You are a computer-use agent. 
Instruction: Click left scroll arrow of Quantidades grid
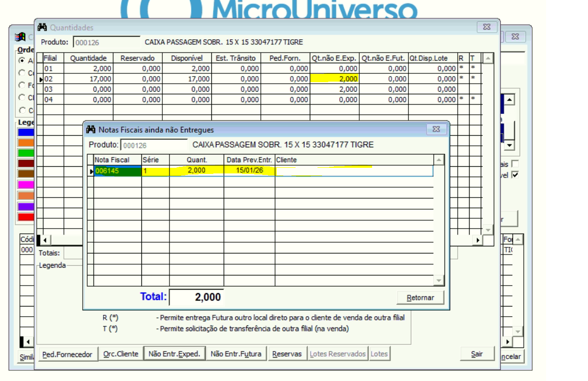[x=44, y=240]
